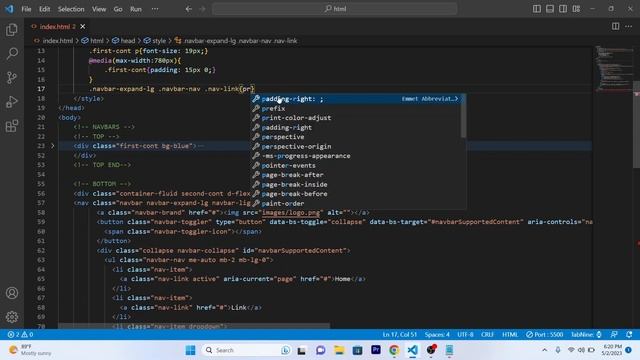Change indentation via 'Spaces: 4'

(437, 335)
